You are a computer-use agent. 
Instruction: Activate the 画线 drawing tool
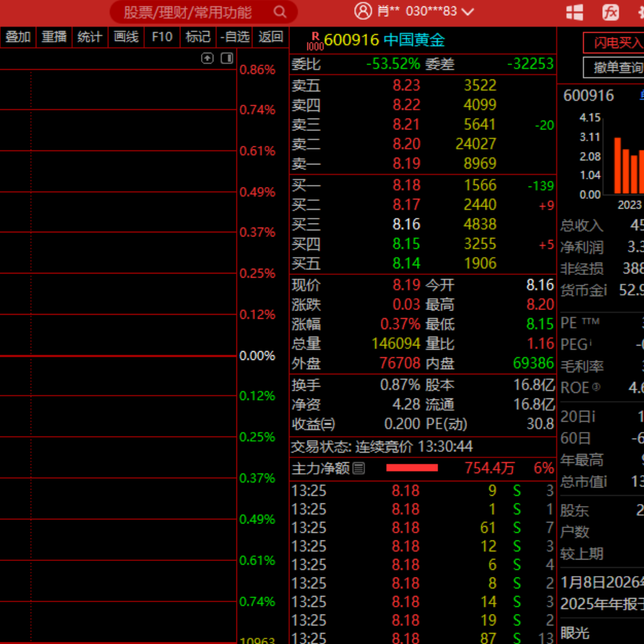[x=126, y=37]
